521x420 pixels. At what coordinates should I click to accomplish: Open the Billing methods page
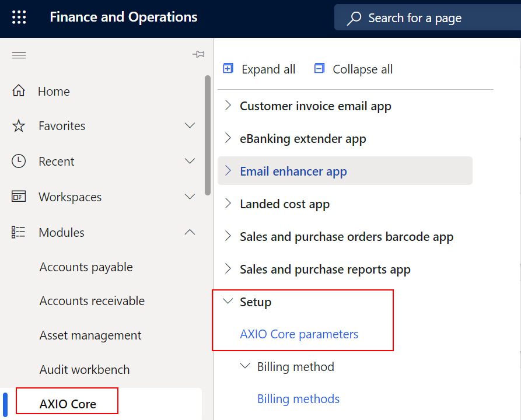click(x=298, y=398)
